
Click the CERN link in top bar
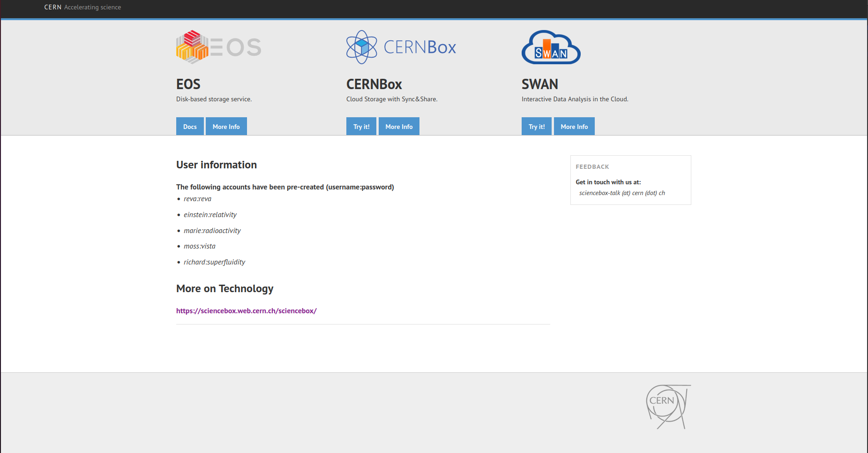53,7
